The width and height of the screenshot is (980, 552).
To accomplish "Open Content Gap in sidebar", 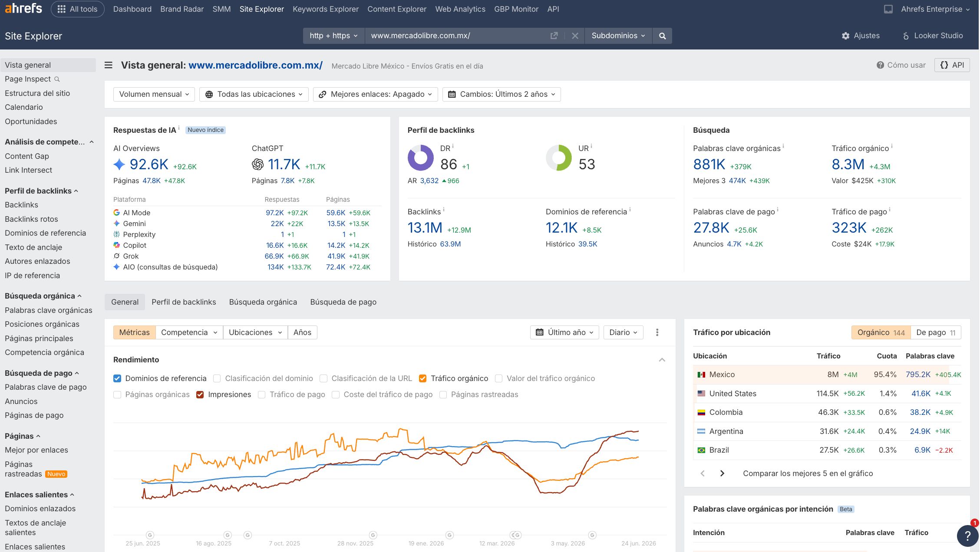I will point(27,156).
